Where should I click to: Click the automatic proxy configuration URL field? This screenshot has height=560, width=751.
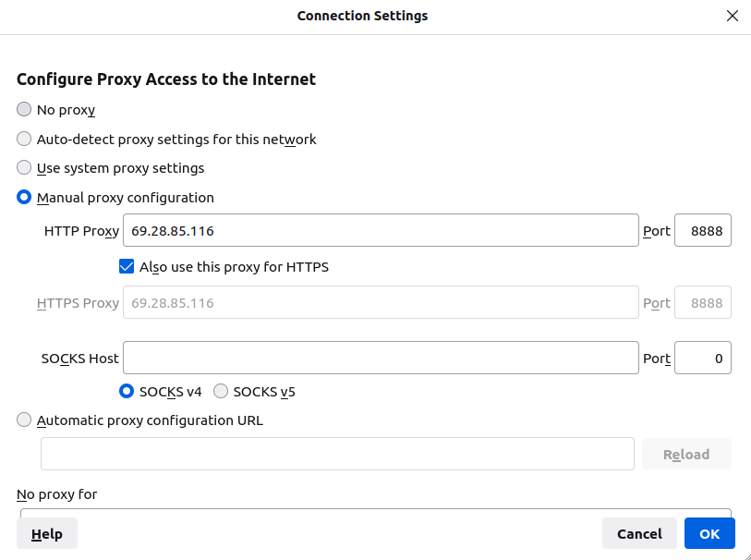(x=337, y=454)
